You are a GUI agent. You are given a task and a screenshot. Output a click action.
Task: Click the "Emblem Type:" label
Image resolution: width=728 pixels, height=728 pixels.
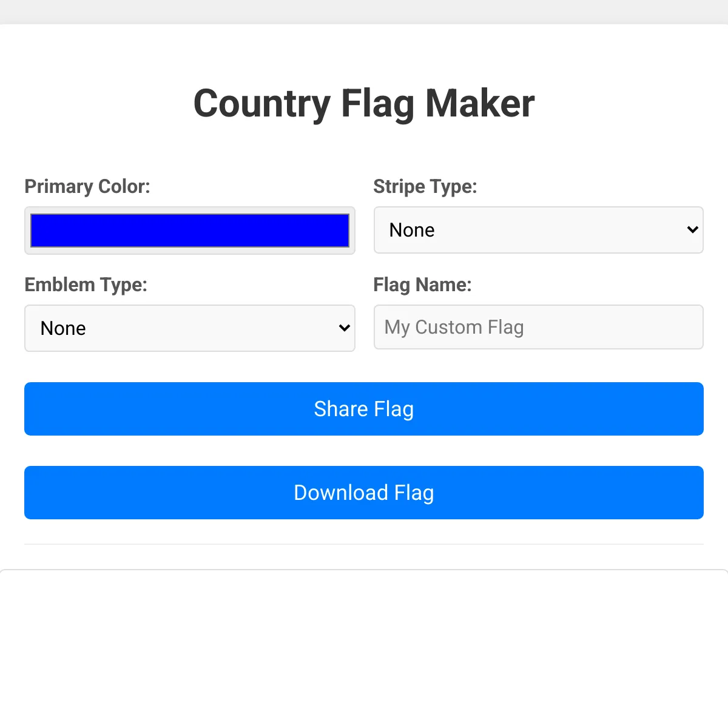[x=86, y=285]
